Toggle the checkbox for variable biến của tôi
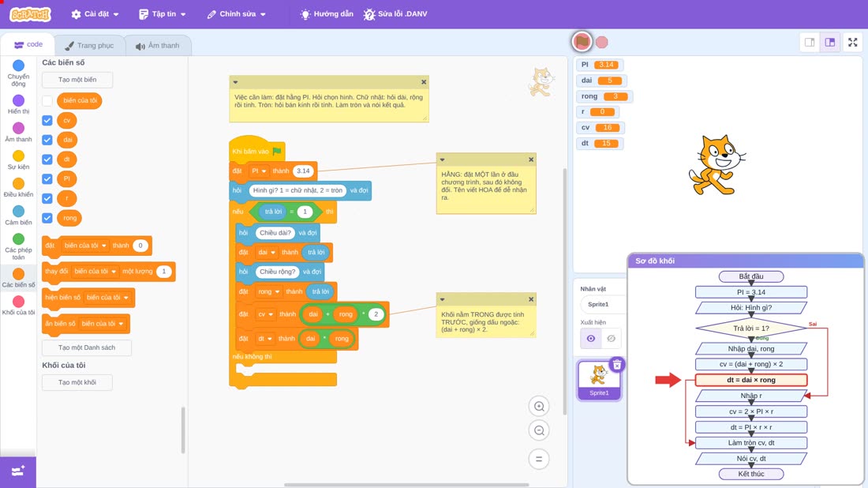The width and height of the screenshot is (868, 488). (x=47, y=101)
